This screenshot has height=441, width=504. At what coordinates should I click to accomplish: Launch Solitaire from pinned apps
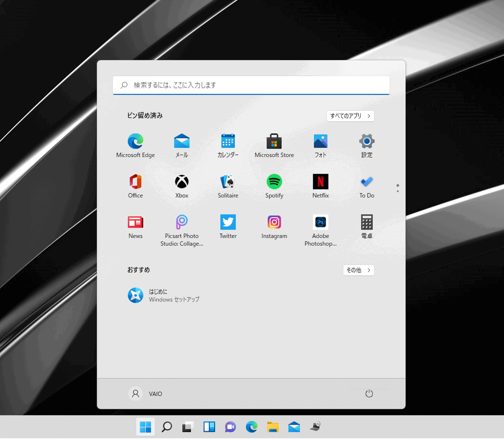(228, 186)
